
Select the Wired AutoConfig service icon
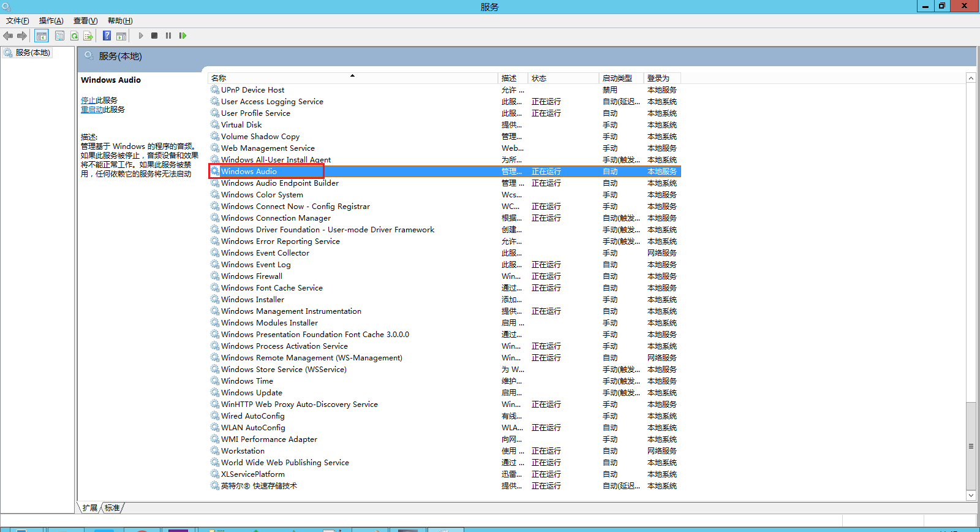pyautogui.click(x=215, y=416)
